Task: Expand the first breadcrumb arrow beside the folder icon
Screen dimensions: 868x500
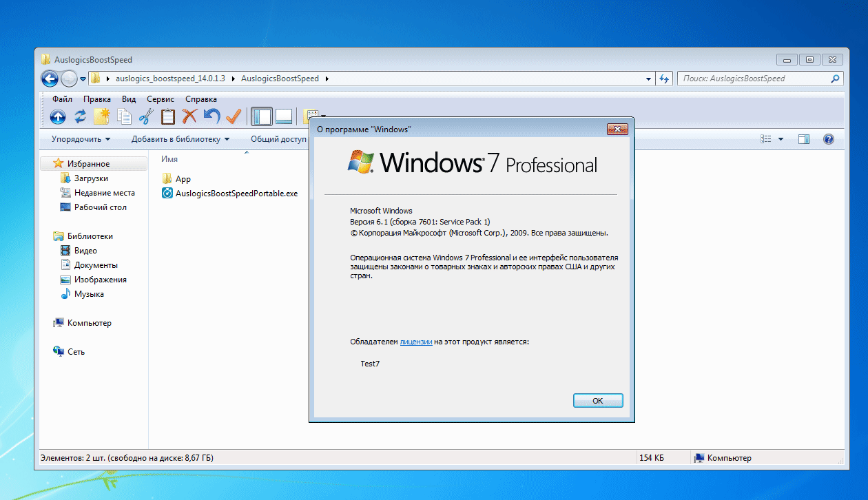Action: pyautogui.click(x=108, y=79)
